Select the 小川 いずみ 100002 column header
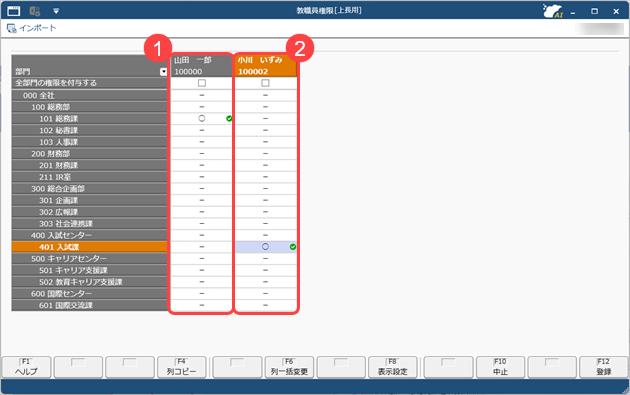The image size is (630, 395). (266, 66)
